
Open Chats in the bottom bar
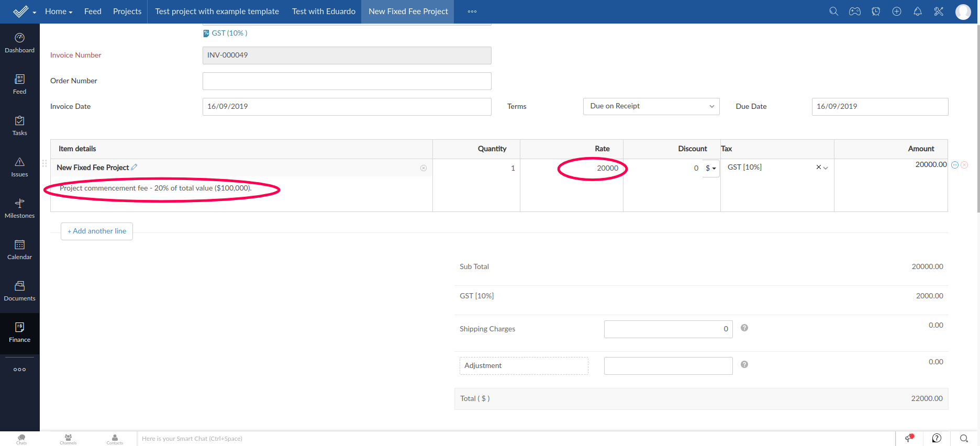tap(21, 439)
